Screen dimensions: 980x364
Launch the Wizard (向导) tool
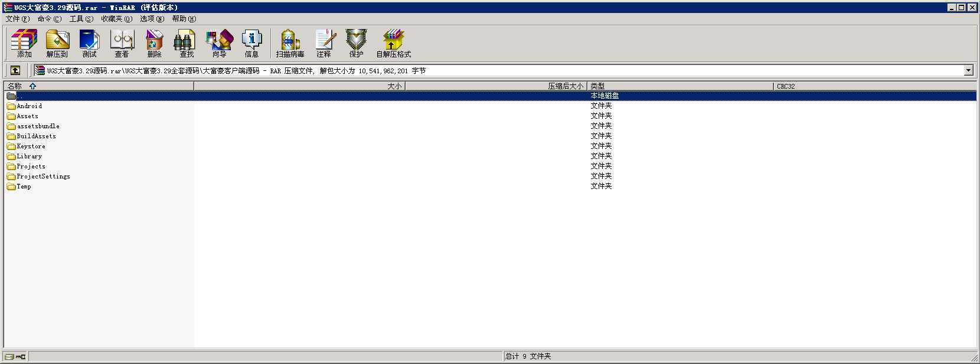coord(219,44)
